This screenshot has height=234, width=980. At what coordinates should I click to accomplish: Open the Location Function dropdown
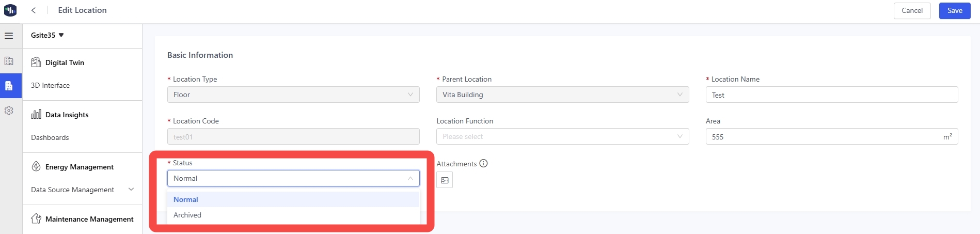pos(562,136)
